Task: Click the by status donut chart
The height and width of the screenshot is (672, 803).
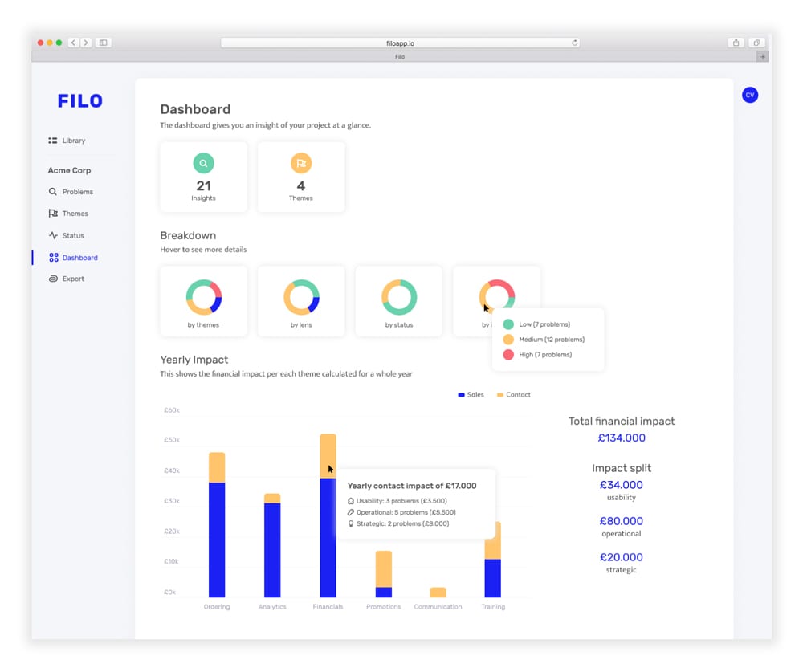Action: coord(399,297)
